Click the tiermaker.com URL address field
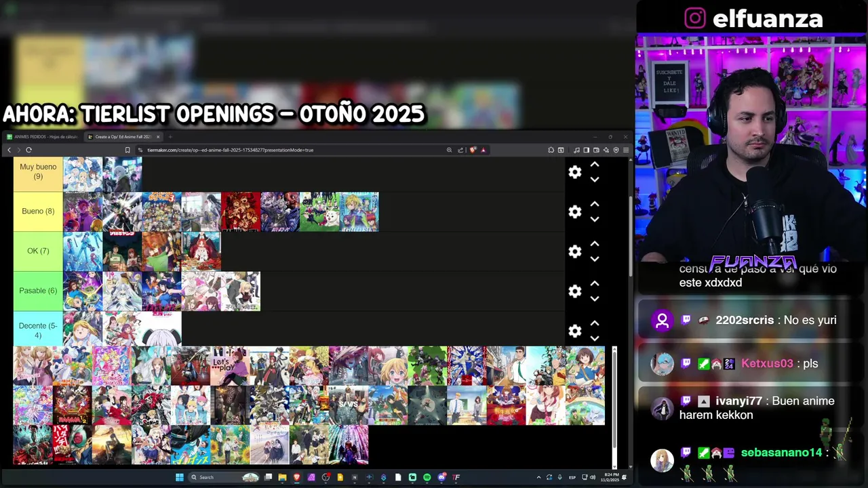 (292, 150)
